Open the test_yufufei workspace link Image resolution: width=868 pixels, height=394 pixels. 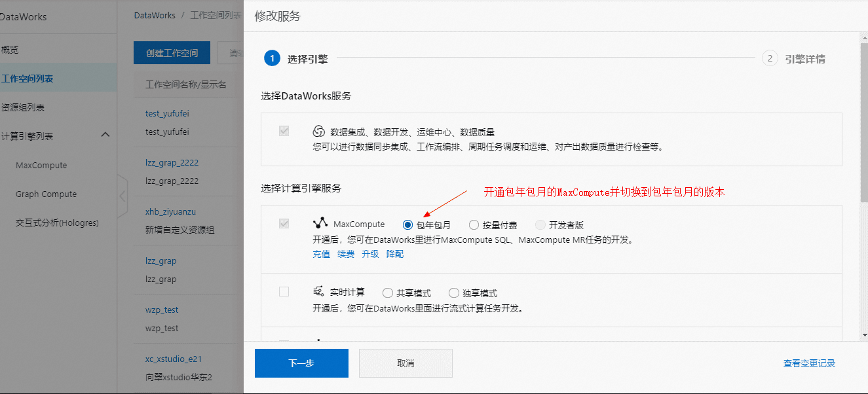167,113
